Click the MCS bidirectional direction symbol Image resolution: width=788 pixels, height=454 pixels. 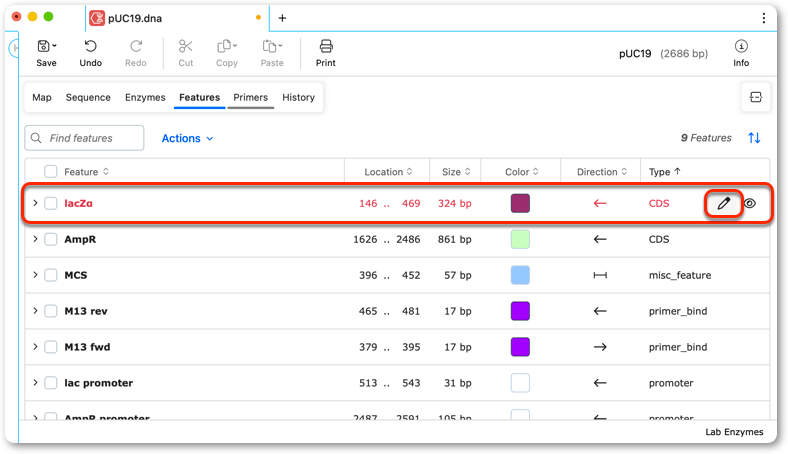pos(600,275)
